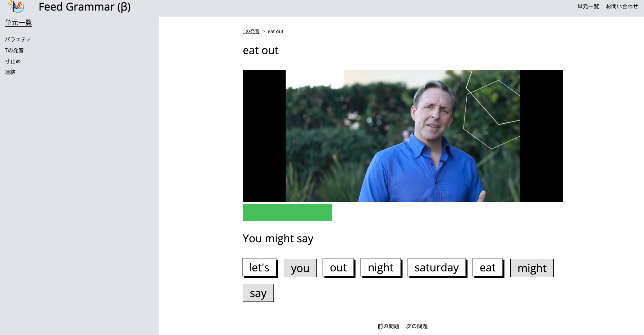Add the word "night" to the sentence
The width and height of the screenshot is (644, 335).
tap(381, 267)
